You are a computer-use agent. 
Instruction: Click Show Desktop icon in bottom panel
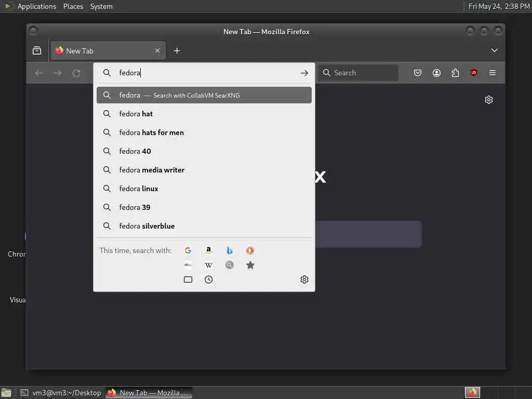click(x=6, y=393)
